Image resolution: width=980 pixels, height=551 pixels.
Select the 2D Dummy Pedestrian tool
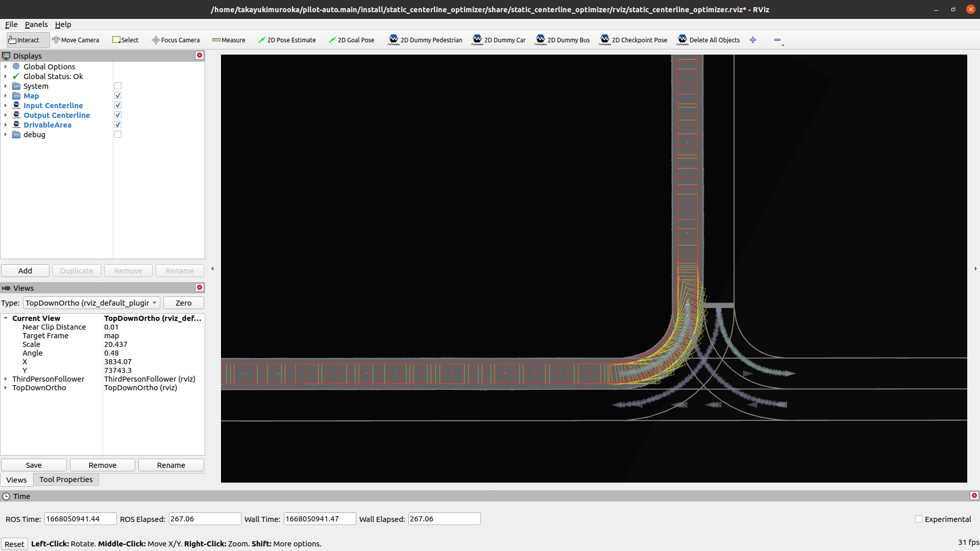[x=425, y=40]
